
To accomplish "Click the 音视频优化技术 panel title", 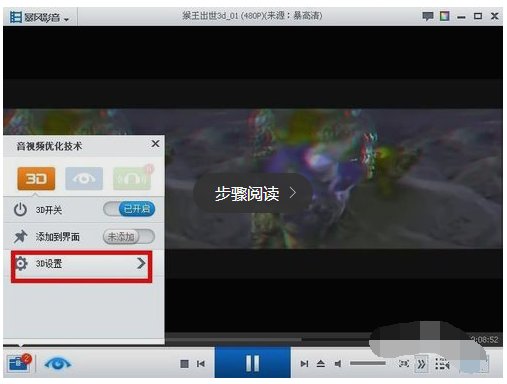I will [x=49, y=146].
